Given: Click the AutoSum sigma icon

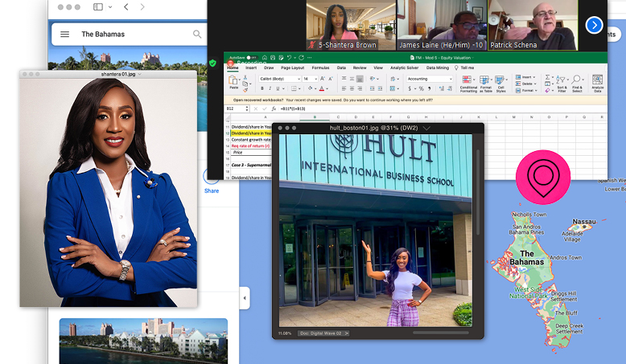Looking at the screenshot, I should (x=548, y=77).
